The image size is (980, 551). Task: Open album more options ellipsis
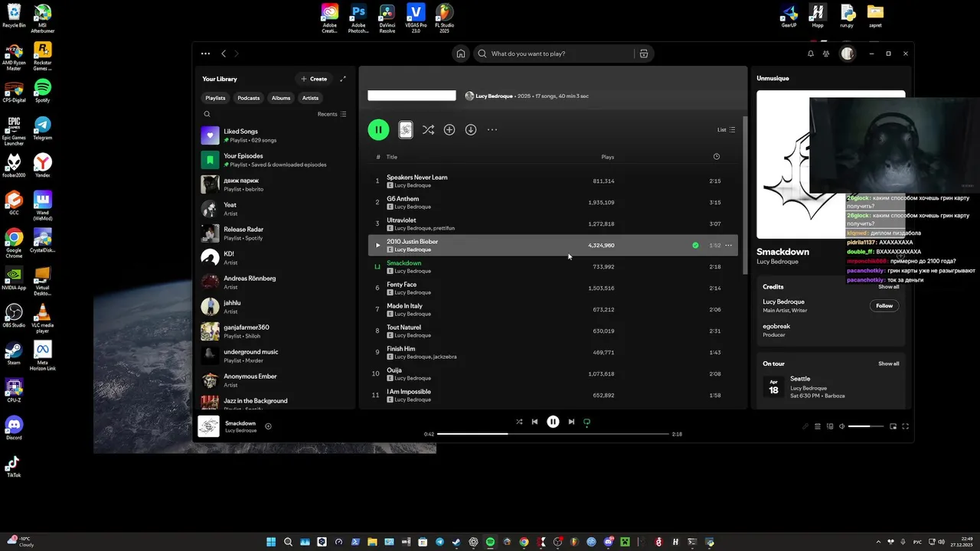tap(492, 130)
